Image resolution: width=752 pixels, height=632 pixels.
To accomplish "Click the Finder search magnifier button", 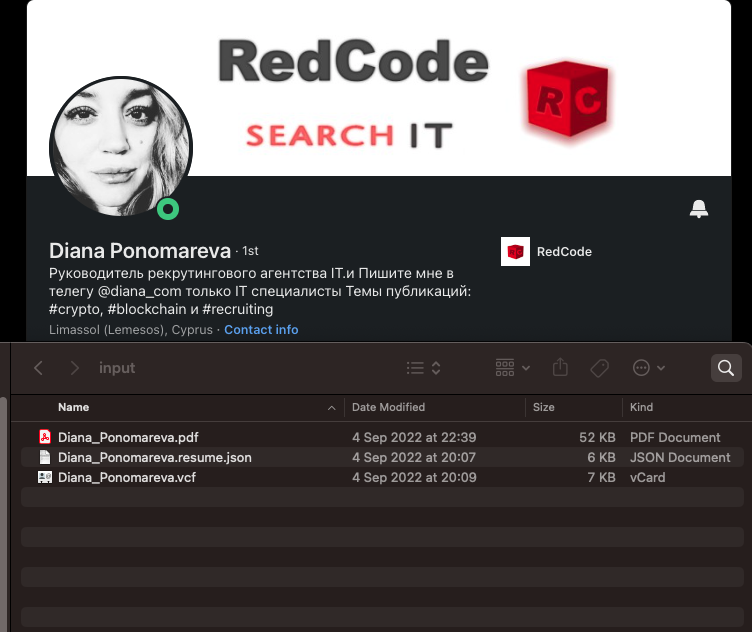I will 726,368.
